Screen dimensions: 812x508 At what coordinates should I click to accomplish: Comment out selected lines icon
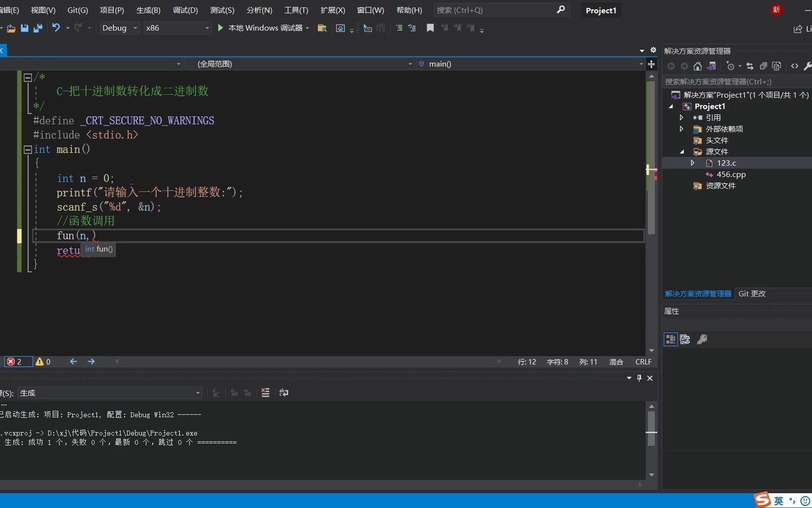412,28
